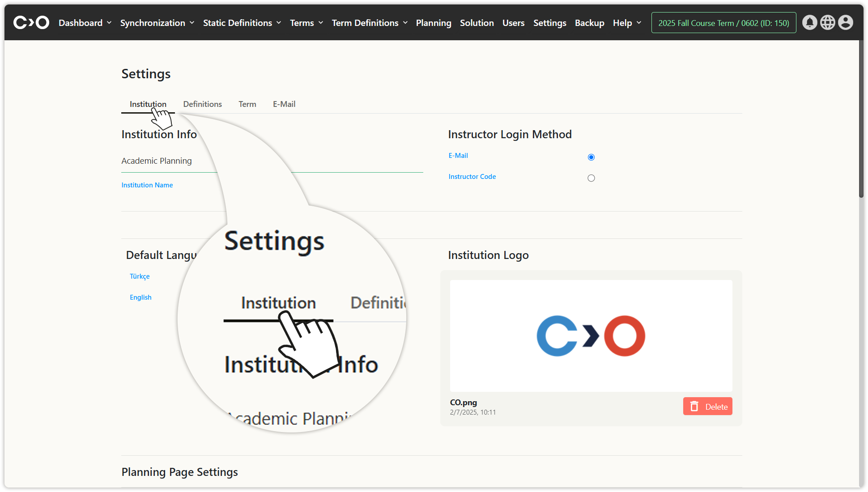This screenshot has height=492, width=868.
Task: Switch to the E-Mail settings tab
Action: 284,104
